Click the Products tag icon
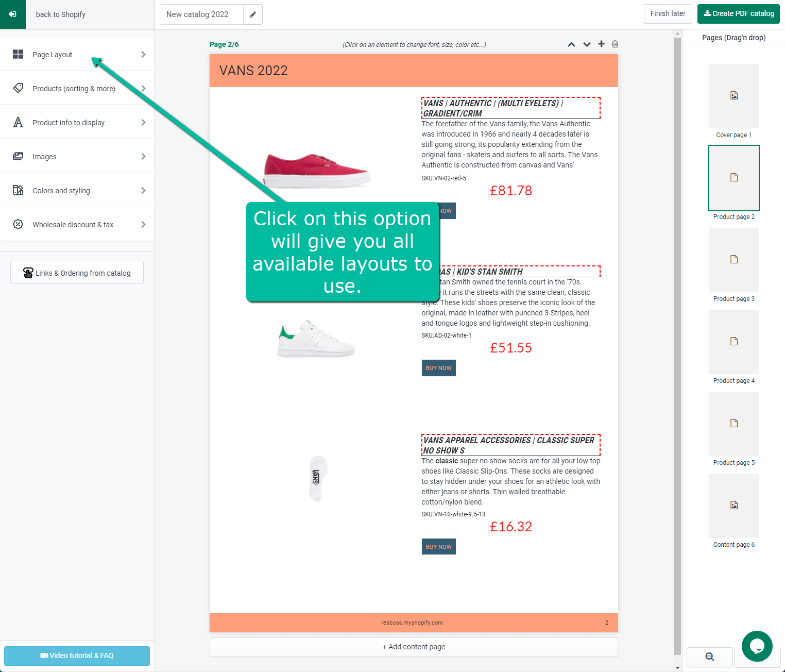 pyautogui.click(x=18, y=88)
